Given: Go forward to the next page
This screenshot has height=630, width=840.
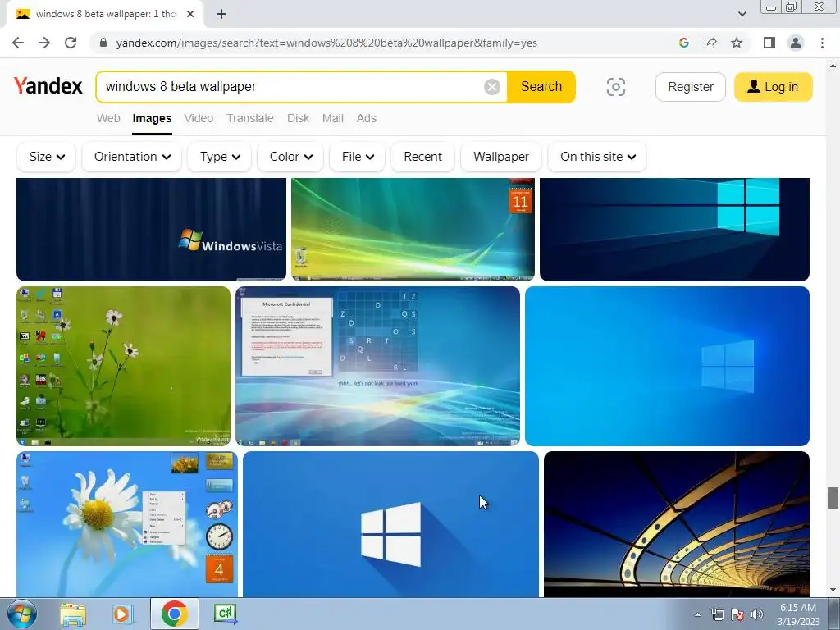Looking at the screenshot, I should (x=44, y=43).
